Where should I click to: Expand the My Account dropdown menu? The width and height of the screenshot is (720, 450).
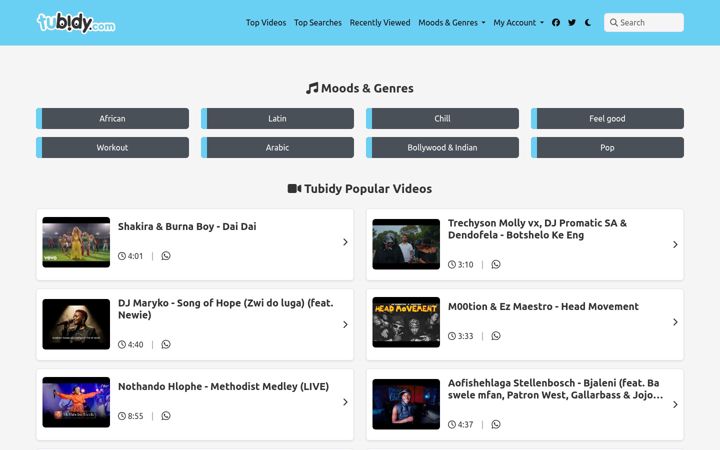518,22
